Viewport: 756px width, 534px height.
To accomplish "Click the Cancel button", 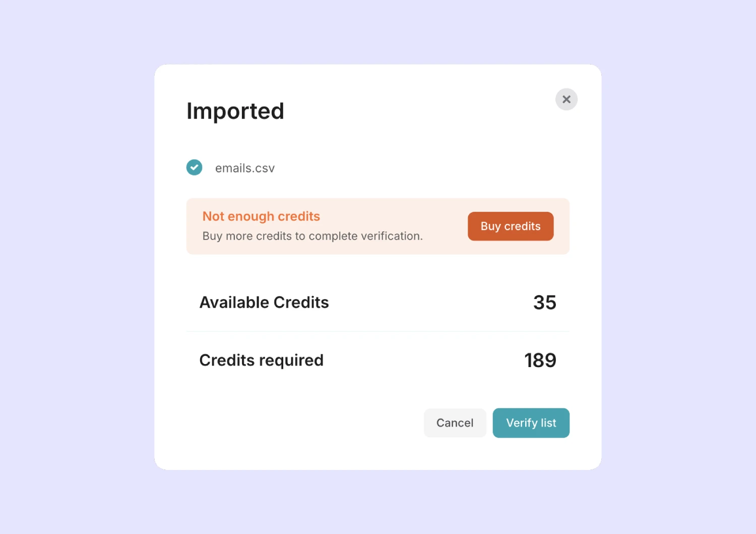I will point(455,423).
